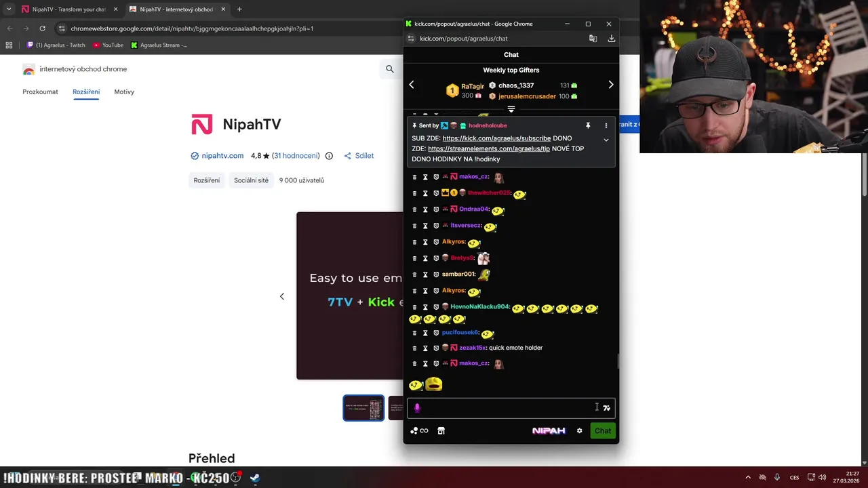Open the Agraelus Stream bookmark
The image size is (868, 488).
click(159, 45)
